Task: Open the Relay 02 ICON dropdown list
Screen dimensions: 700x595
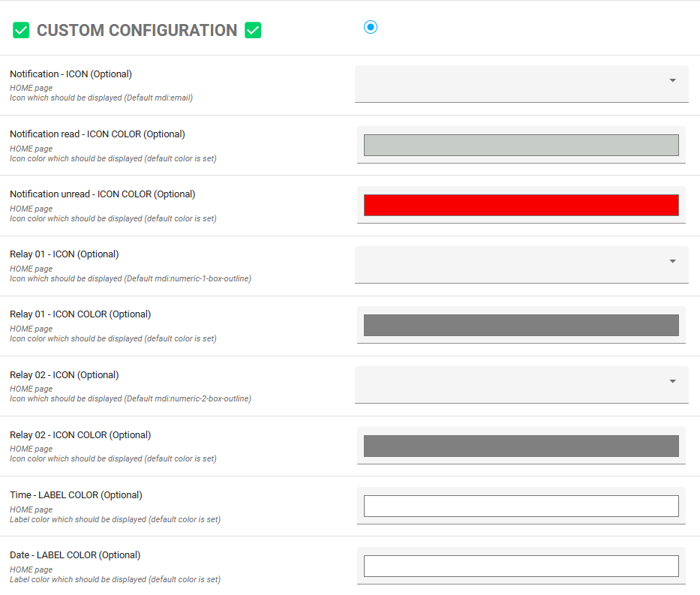Action: (521, 383)
